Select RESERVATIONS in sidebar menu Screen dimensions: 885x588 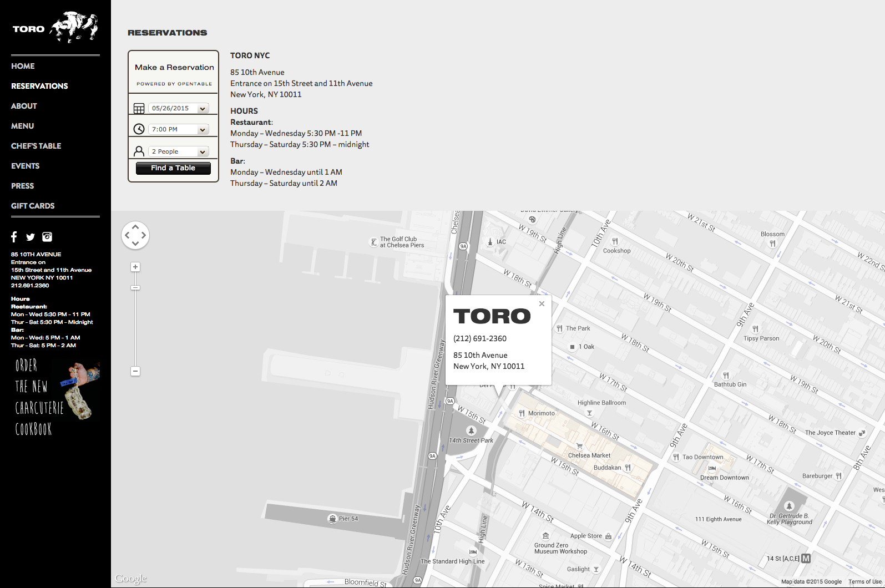(39, 86)
